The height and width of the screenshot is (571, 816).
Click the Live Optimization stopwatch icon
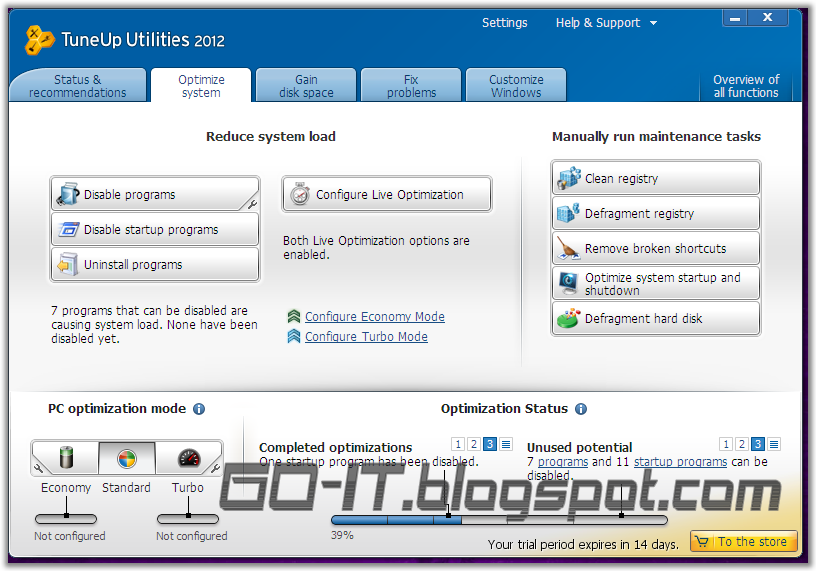300,194
